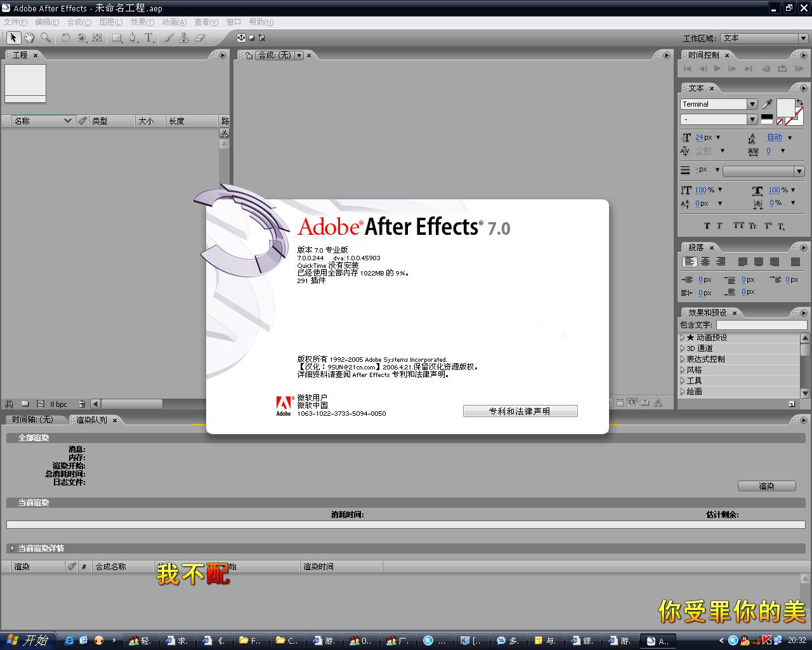The height and width of the screenshot is (650, 812).
Task: Click the text fill color swatch
Action: tap(785, 107)
